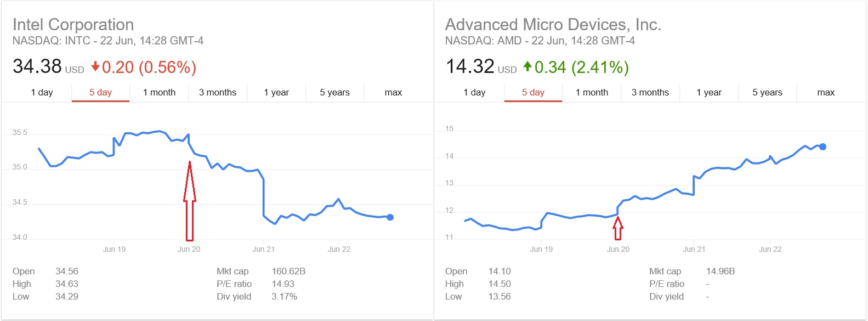Click Jun 19 label on AMD chart
This screenshot has width=868, height=321.
coord(541,249)
